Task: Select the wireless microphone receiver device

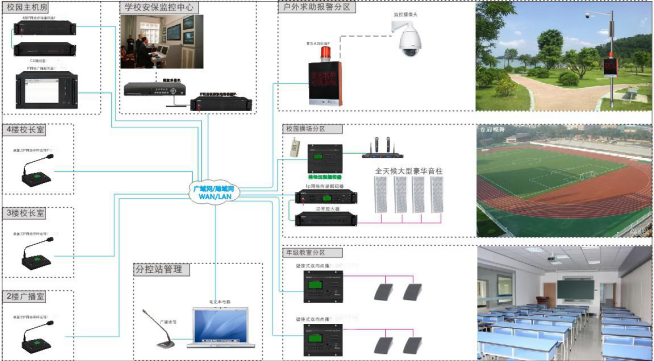Action: point(382,148)
